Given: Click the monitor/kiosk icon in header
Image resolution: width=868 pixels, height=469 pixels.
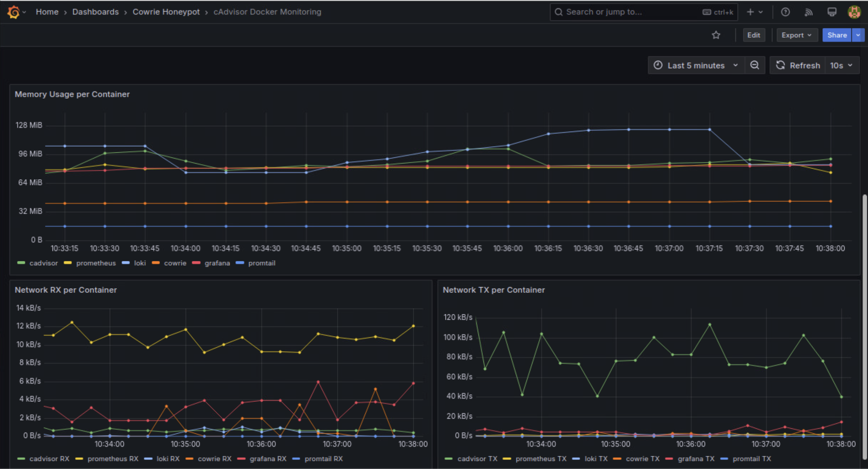Looking at the screenshot, I should 832,12.
